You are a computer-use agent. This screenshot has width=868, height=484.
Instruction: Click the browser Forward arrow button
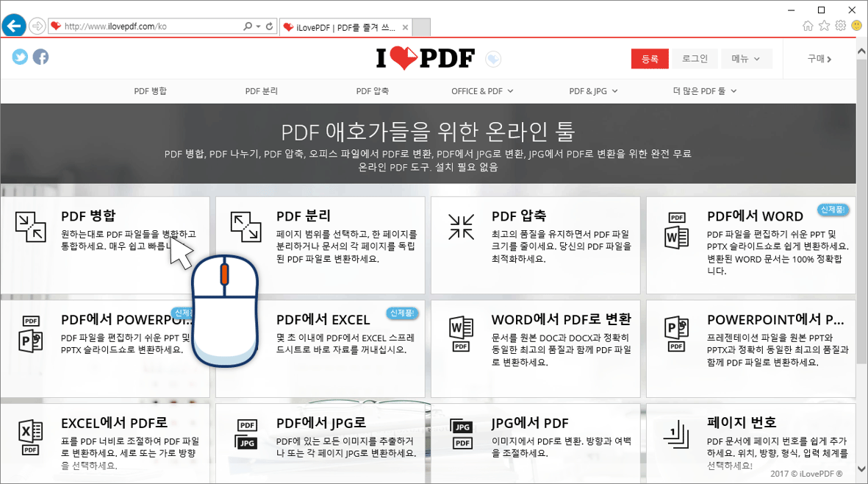37,26
